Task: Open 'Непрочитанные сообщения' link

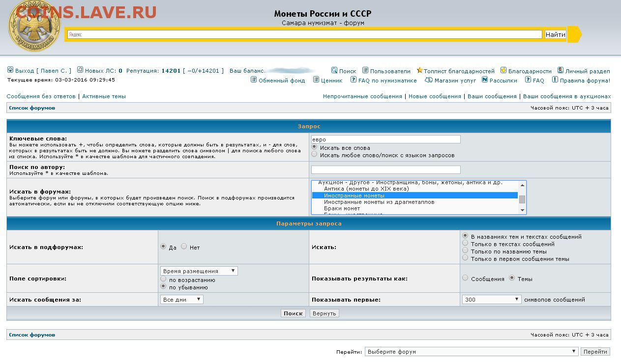Action: click(x=362, y=96)
